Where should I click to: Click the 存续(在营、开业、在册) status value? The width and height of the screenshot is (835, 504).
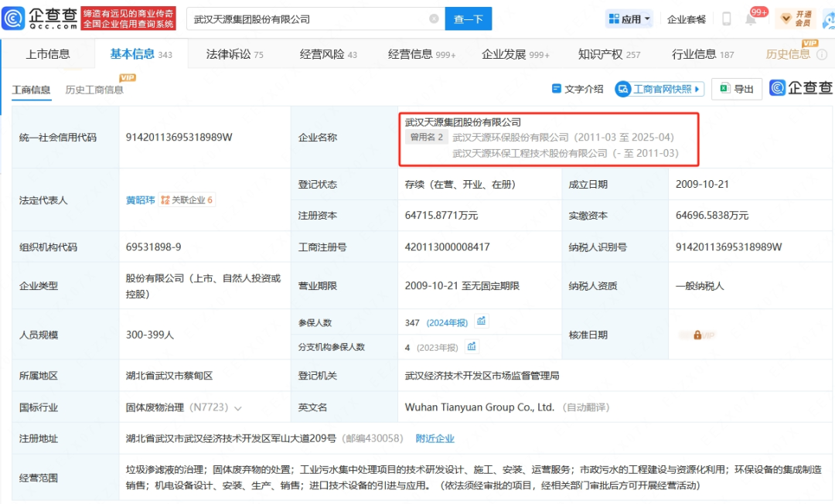[460, 184]
